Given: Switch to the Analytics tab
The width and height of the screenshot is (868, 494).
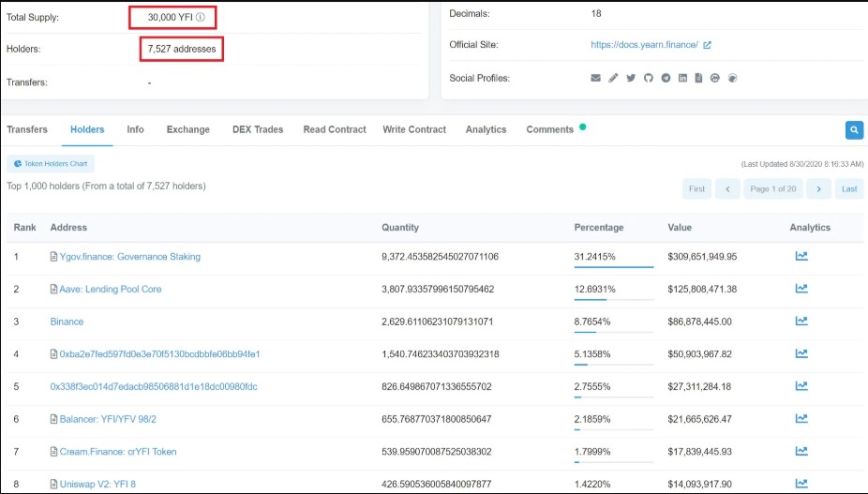Looking at the screenshot, I should (486, 129).
